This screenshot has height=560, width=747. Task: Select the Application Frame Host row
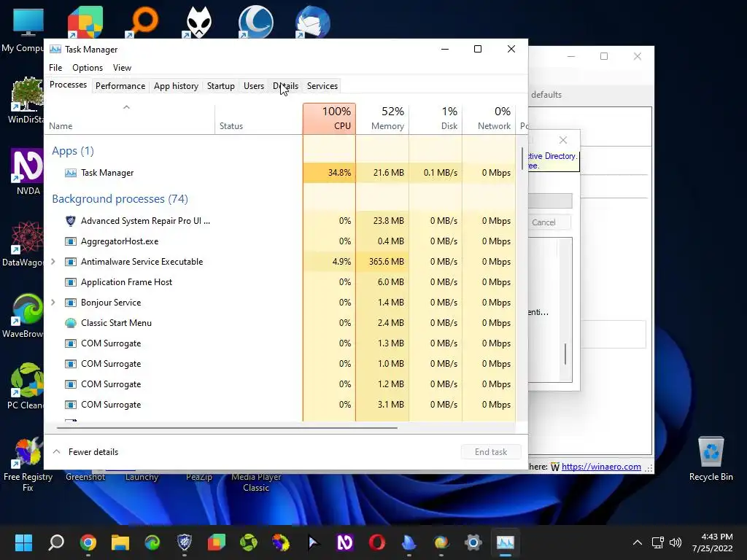pyautogui.click(x=279, y=282)
